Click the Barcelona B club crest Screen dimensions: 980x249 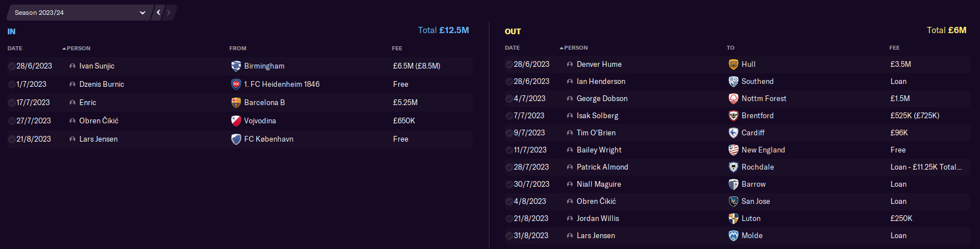click(x=236, y=102)
